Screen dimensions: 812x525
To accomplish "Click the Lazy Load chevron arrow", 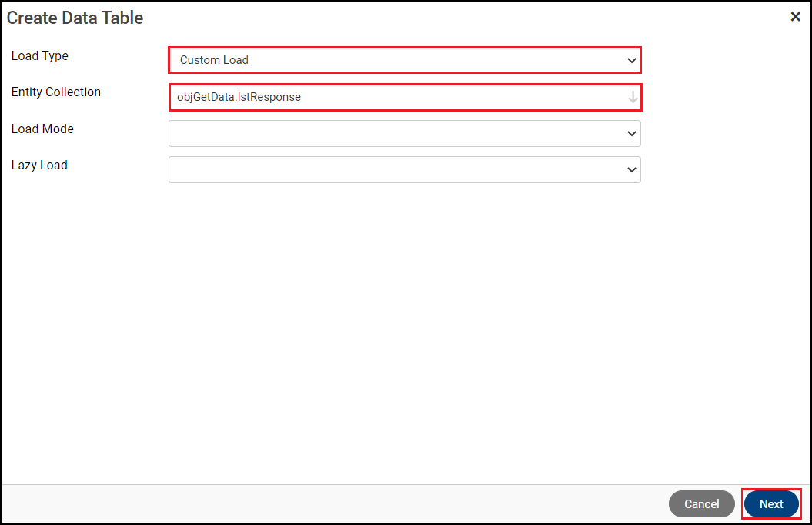I will pos(632,170).
